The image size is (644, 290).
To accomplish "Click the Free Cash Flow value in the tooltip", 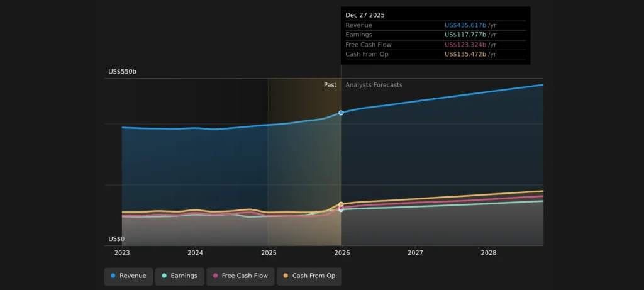I will point(465,45).
